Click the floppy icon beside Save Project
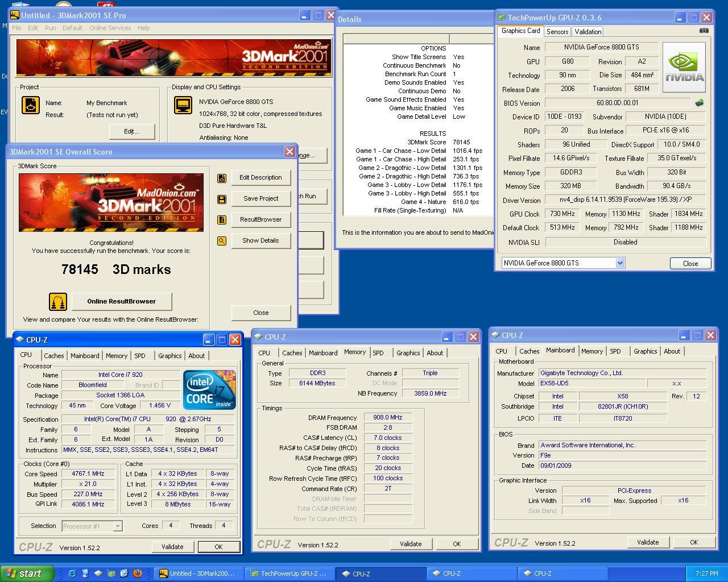 click(222, 199)
